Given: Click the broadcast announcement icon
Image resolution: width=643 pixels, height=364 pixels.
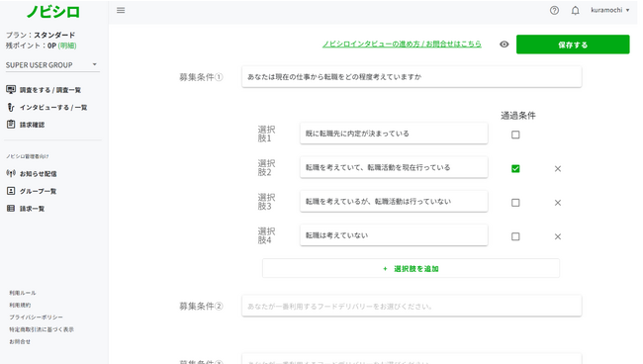Looking at the screenshot, I should coord(11,173).
